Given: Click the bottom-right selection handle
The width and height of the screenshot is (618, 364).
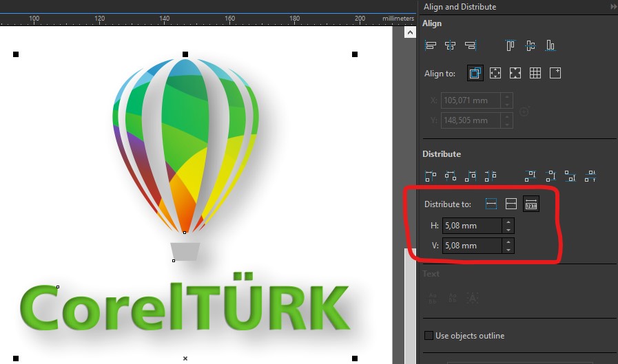Looking at the screenshot, I should pyautogui.click(x=355, y=358).
